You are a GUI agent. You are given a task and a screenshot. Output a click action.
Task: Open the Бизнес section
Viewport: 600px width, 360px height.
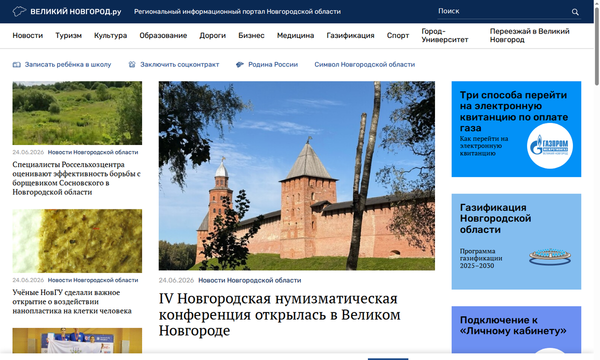pos(251,35)
